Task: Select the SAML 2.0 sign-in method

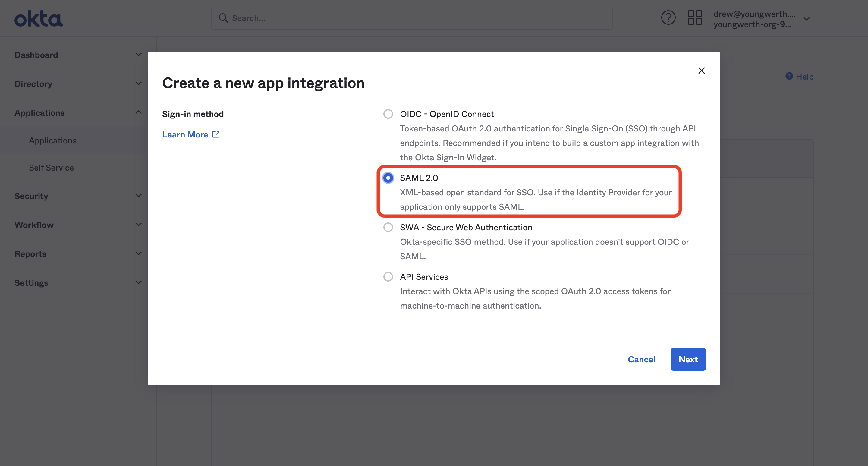Action: tap(388, 178)
